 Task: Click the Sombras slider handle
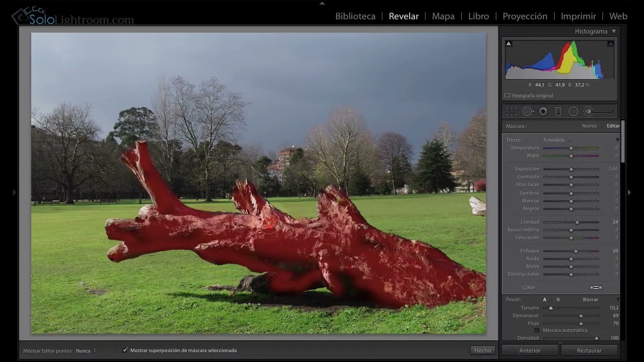click(x=571, y=193)
